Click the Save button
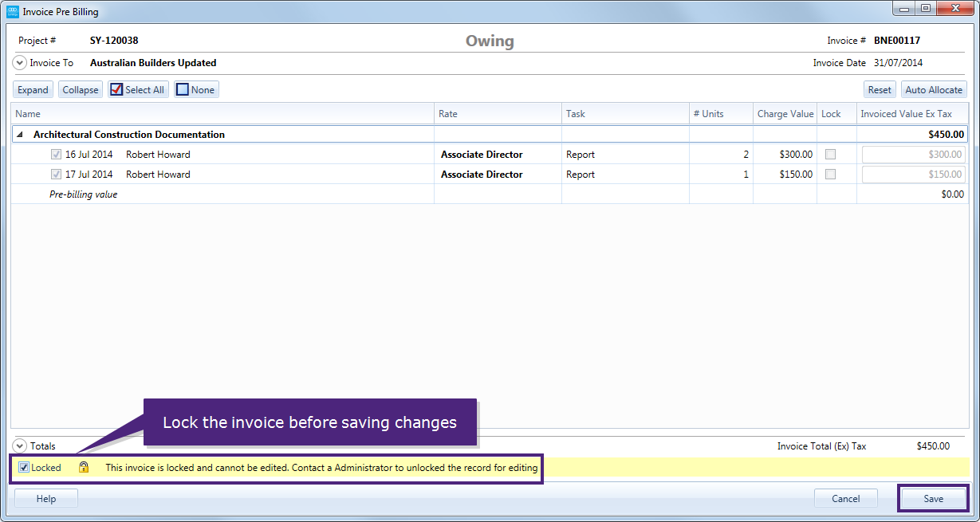The height and width of the screenshot is (522, 980). pos(933,499)
